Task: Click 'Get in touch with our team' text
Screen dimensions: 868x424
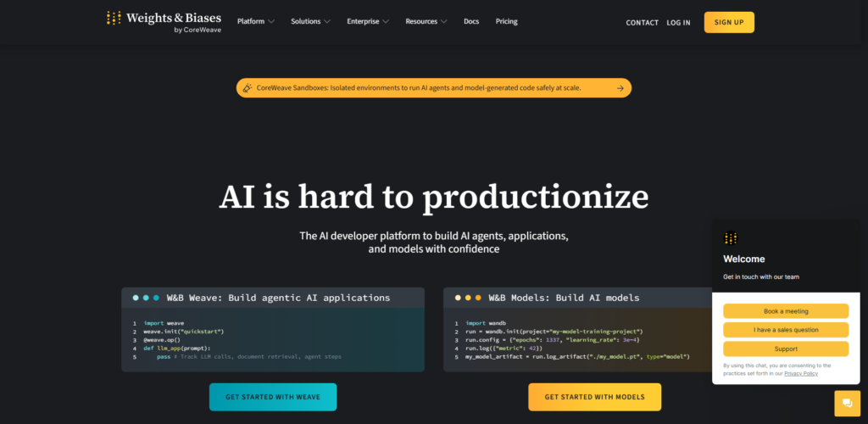Action: pos(760,276)
